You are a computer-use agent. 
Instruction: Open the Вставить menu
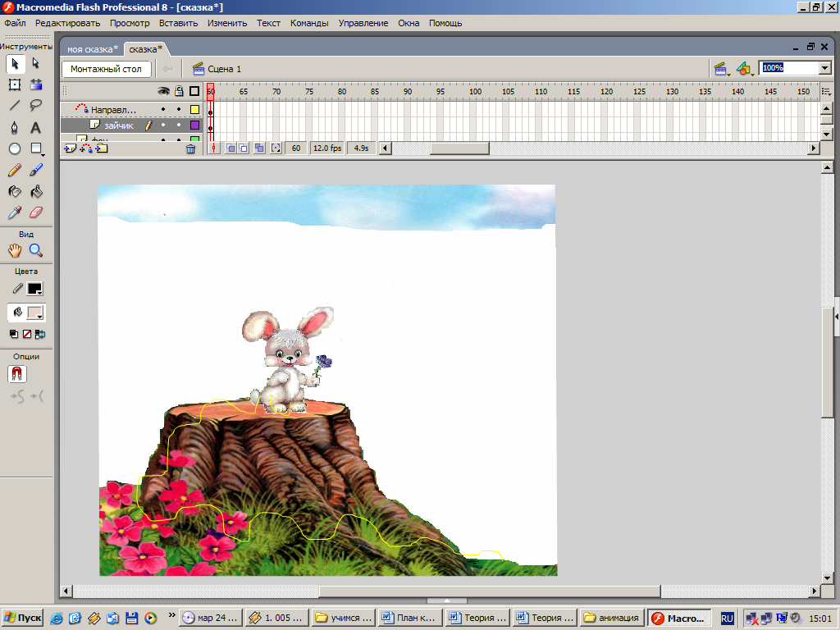[x=178, y=23]
